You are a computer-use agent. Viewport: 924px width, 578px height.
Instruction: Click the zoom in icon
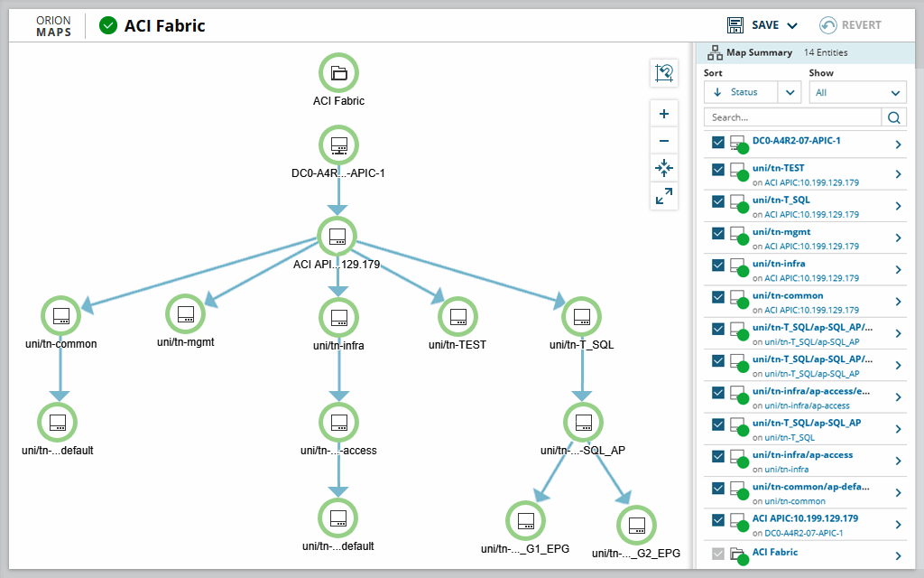click(x=664, y=113)
